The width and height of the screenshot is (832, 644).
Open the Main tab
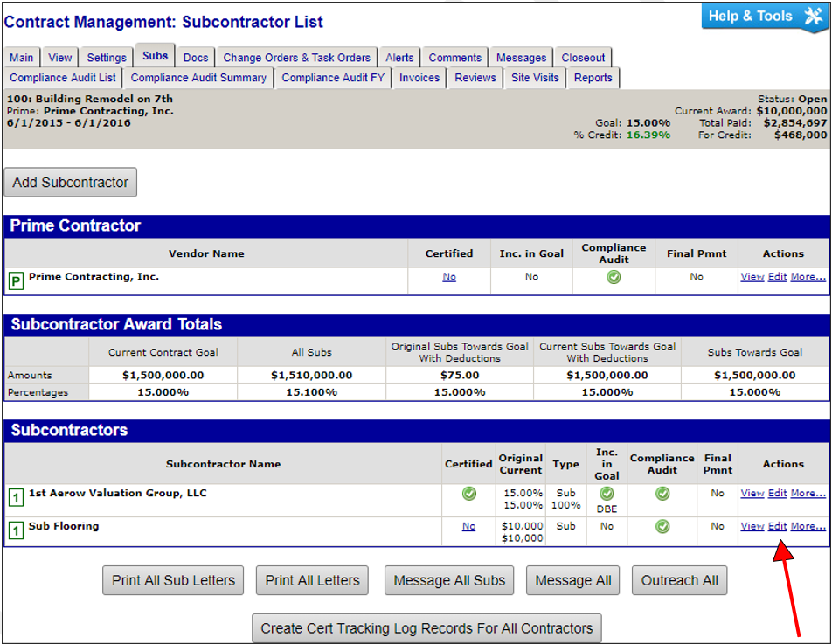click(x=21, y=58)
